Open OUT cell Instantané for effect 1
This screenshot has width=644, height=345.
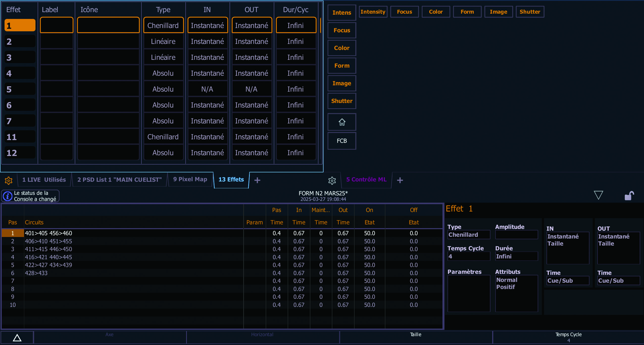point(252,25)
